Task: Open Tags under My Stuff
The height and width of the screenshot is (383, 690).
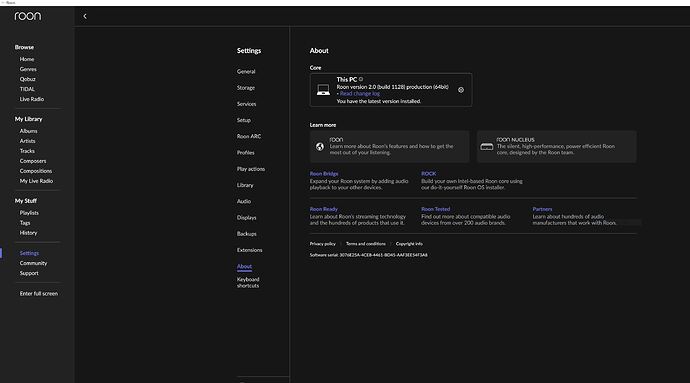Action: click(25, 223)
